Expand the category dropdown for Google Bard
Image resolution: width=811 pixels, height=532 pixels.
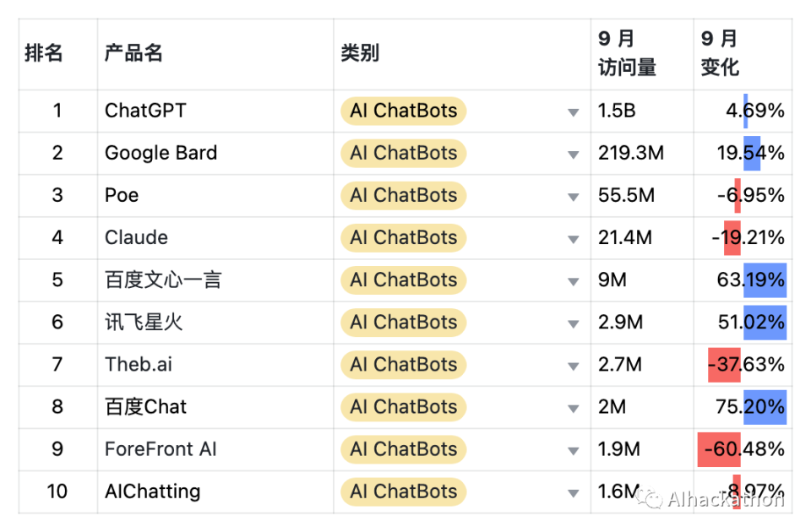tap(574, 155)
